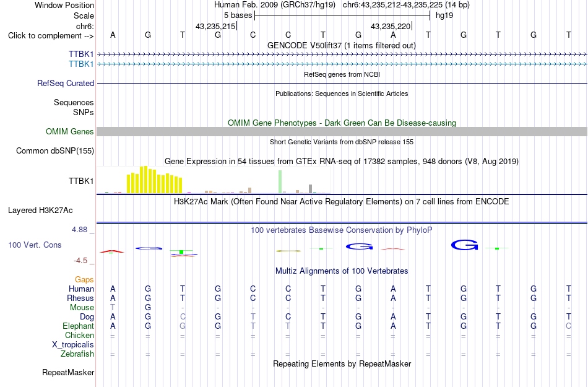Click the Elephant alignment row label
The width and height of the screenshot is (588, 387).
(78, 326)
